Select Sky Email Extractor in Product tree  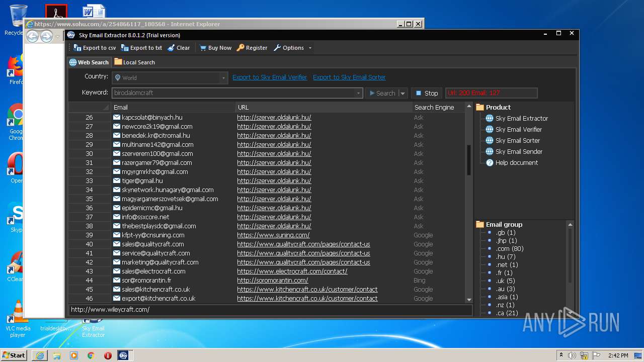[521, 119]
